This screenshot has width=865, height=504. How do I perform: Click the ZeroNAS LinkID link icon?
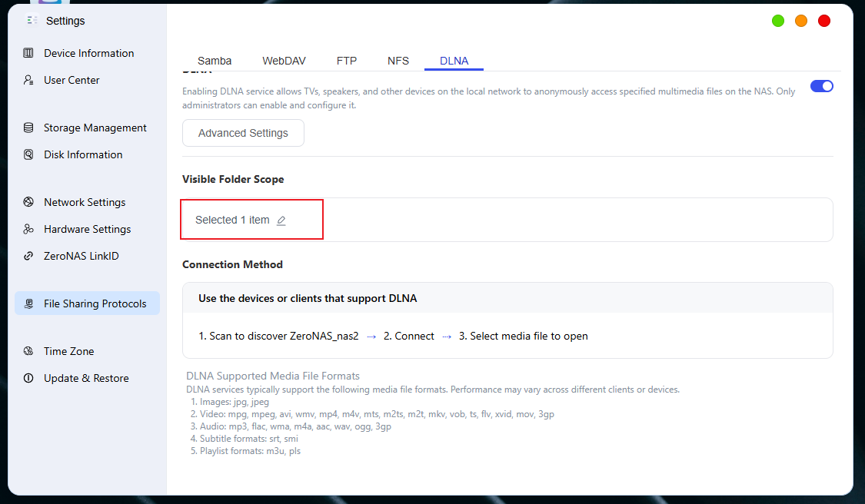tap(28, 256)
